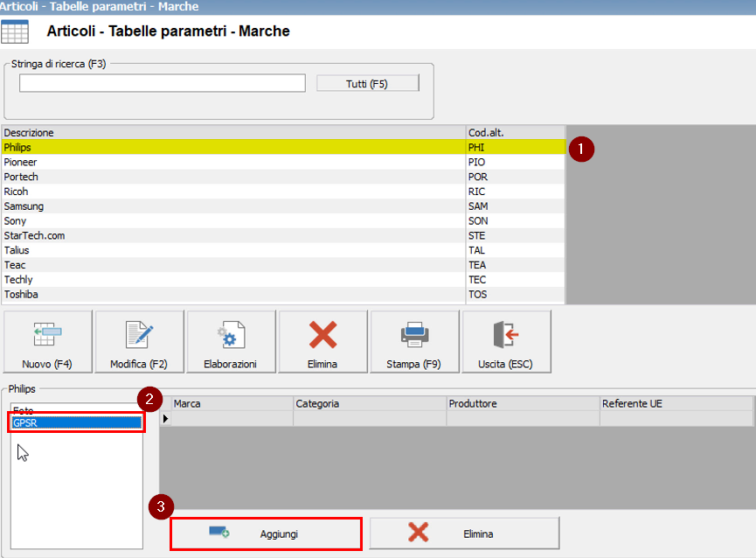
Task: Click the empty Categoria cell in lower grid
Action: (x=370, y=418)
